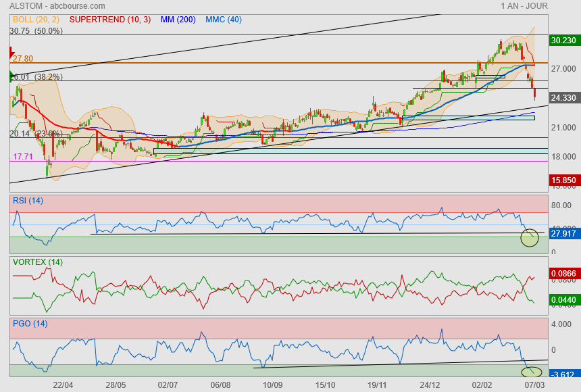
Task: Select the gray 24.330 current price tag
Action: (x=563, y=98)
